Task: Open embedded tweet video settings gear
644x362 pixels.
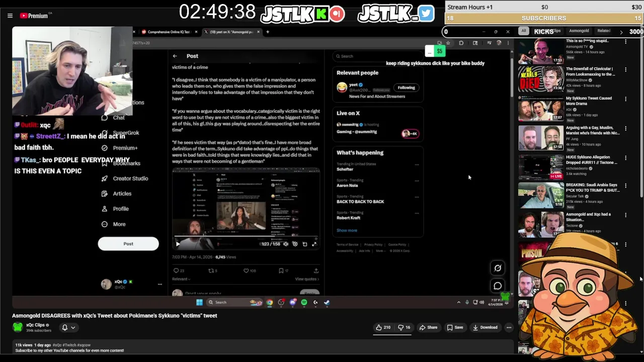Action: [x=295, y=244]
